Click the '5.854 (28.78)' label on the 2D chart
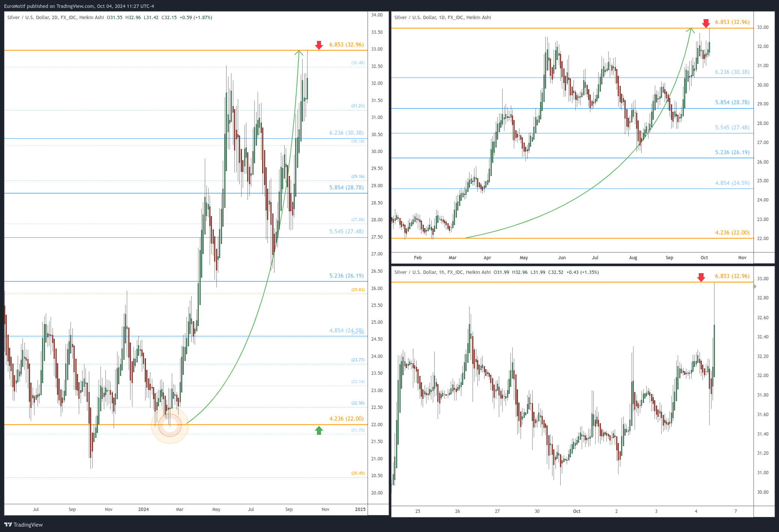Screen dimensions: 779x532 (x=347, y=188)
